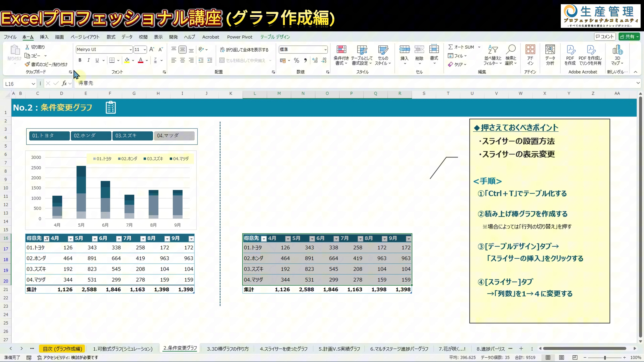644x362 pixels.
Task: Open Cell Styles (セルのスタイル) gallery
Action: 383,55
